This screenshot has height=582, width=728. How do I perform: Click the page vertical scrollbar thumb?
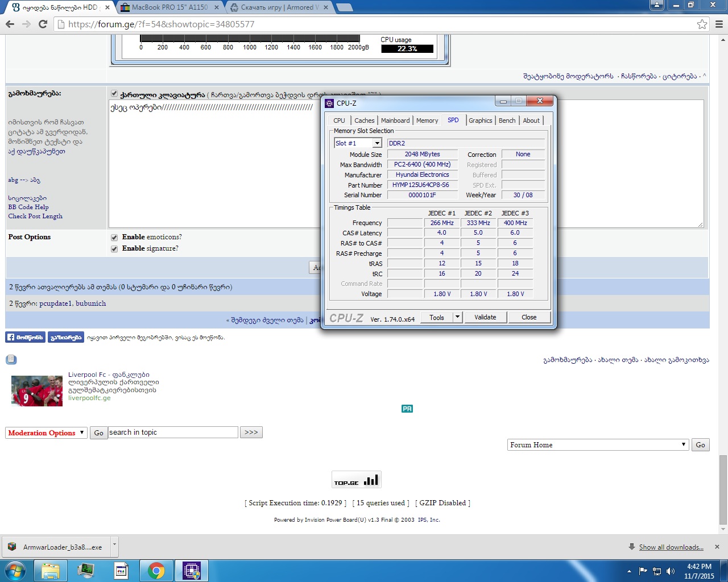pyautogui.click(x=723, y=489)
